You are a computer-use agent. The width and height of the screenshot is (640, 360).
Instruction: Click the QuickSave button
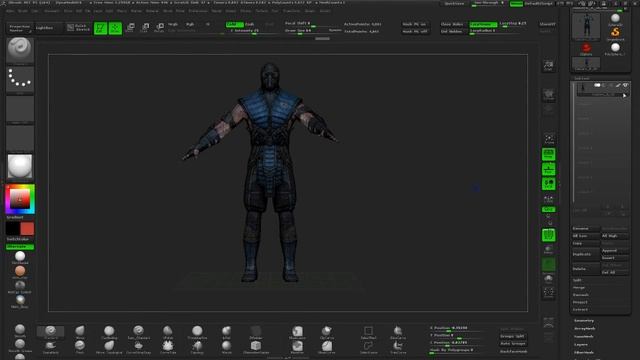[x=454, y=4]
